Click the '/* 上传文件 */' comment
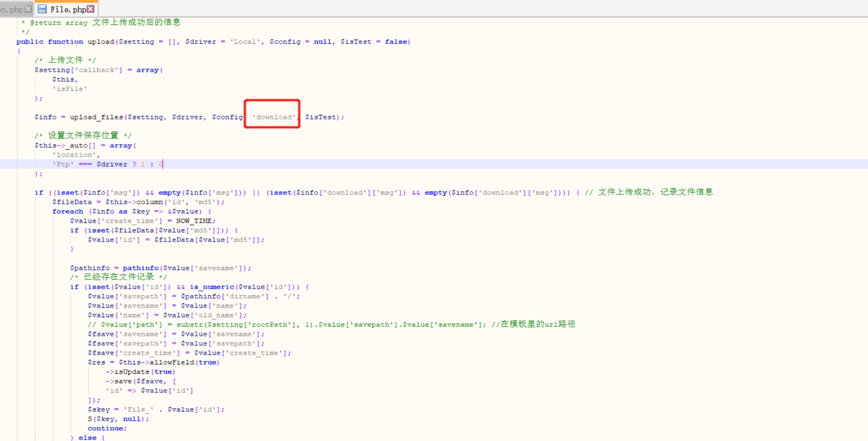 tap(65, 60)
